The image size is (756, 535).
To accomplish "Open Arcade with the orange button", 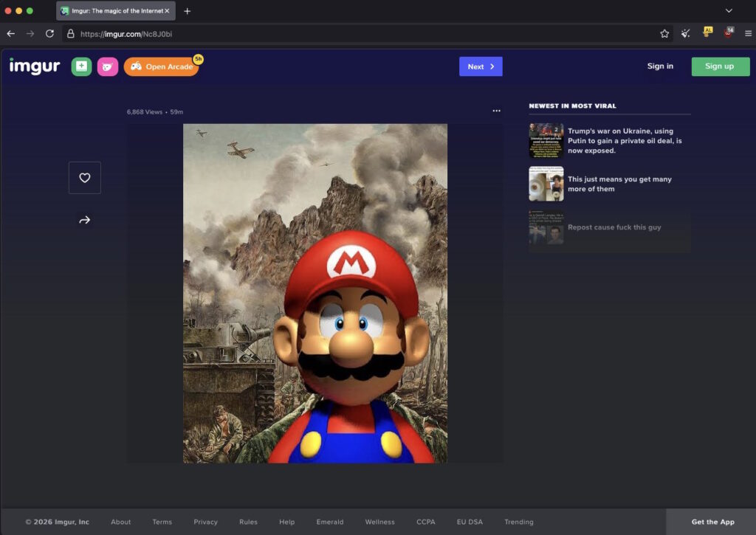I will tap(162, 66).
